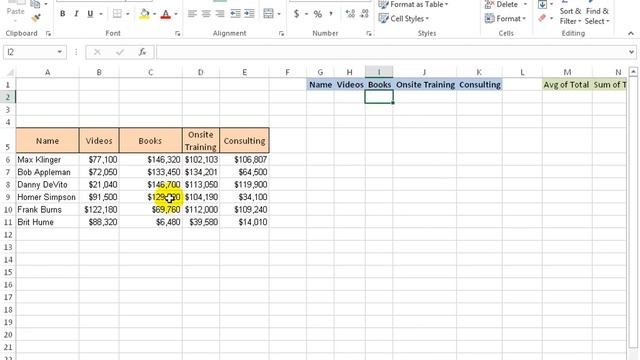
Task: Select cell showing $134,201
Action: 201,172
